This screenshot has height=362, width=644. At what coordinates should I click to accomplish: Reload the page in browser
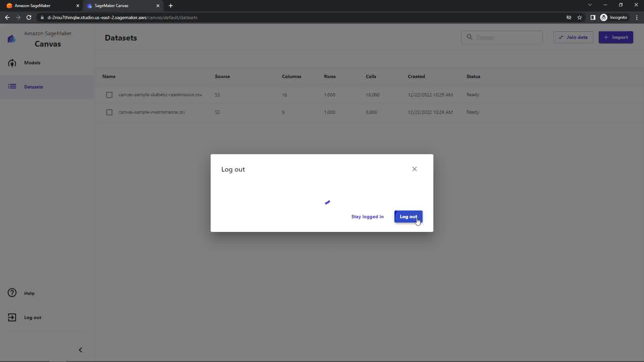click(x=29, y=17)
